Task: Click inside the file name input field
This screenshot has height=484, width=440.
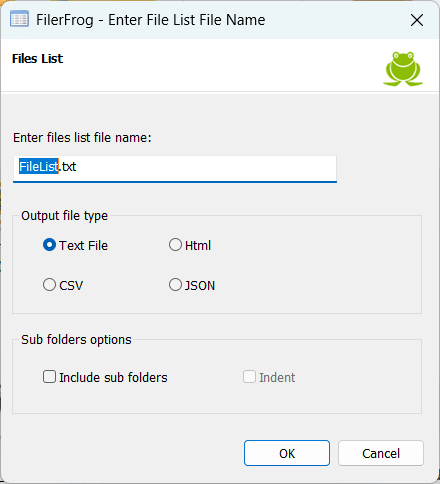Action: (x=175, y=169)
